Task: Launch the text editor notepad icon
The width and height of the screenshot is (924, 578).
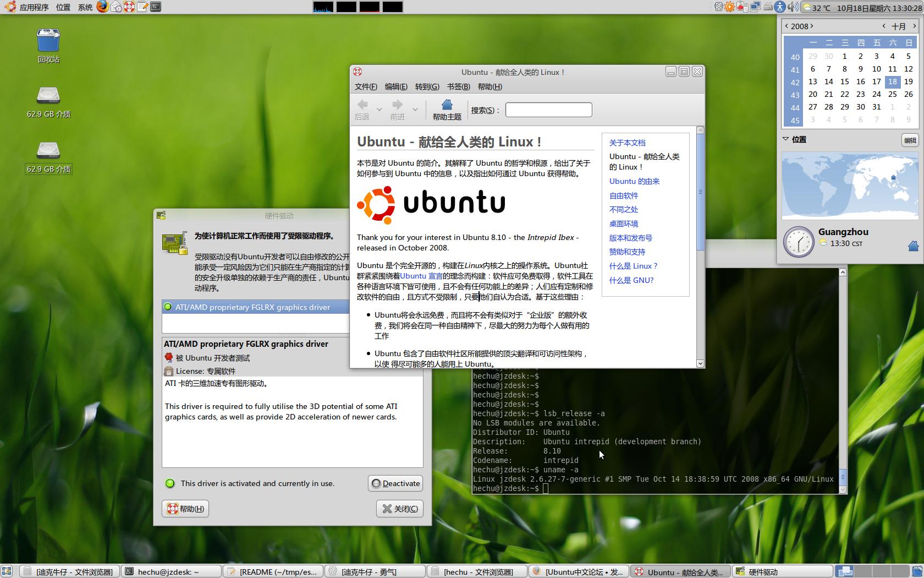Action: (142, 7)
